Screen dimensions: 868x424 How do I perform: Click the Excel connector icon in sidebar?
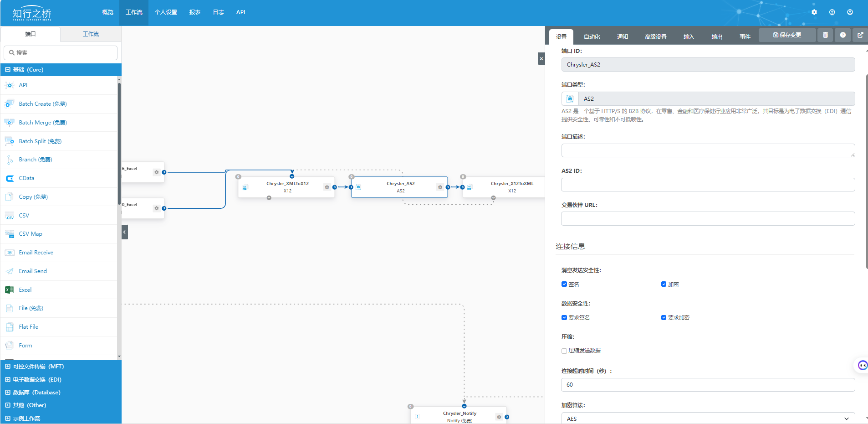[9, 290]
